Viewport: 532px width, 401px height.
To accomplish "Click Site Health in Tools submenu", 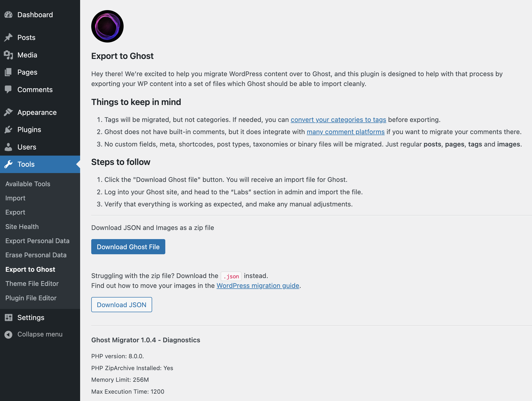I will (x=22, y=226).
